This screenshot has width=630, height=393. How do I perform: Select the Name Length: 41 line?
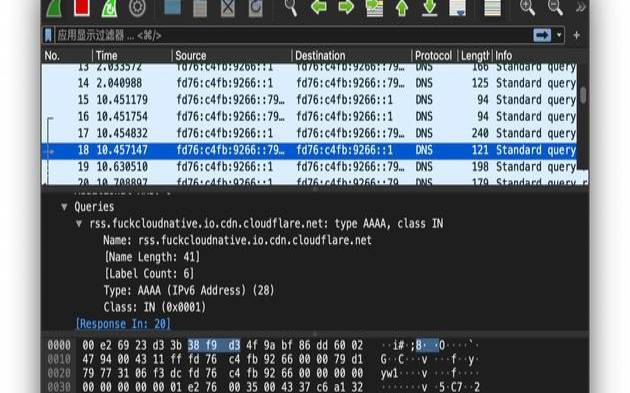(x=152, y=257)
